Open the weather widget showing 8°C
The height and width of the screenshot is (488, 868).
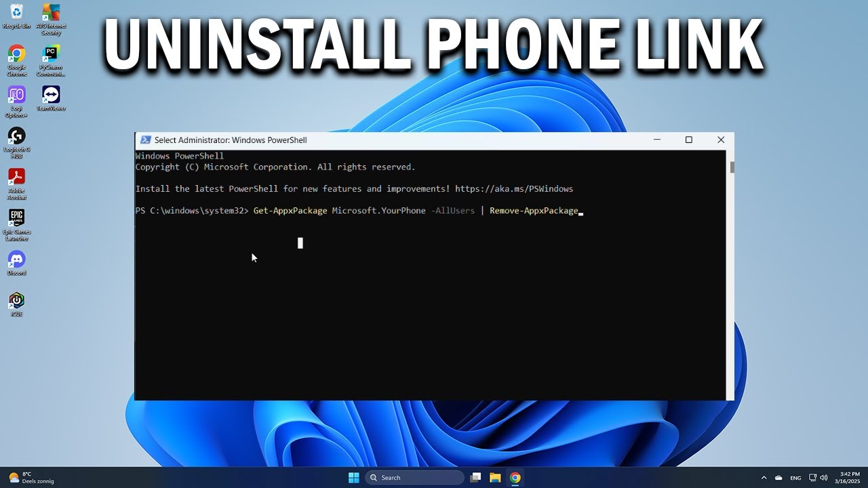pos(31,477)
